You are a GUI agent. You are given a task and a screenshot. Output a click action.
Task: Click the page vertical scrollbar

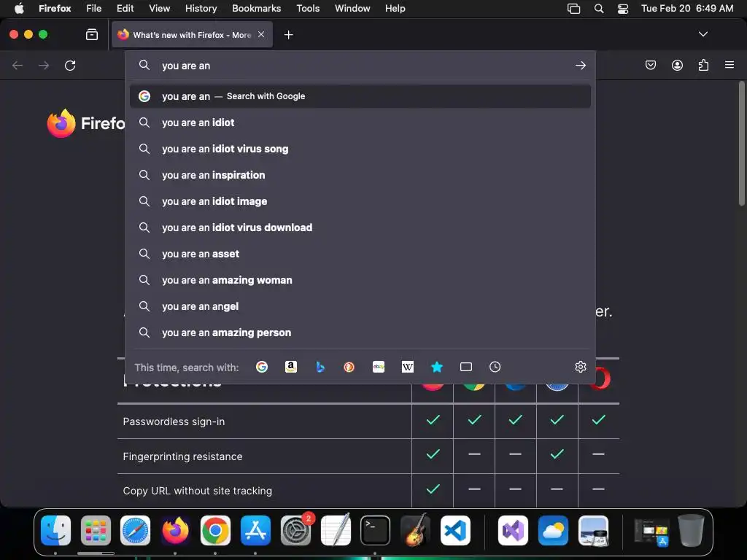click(x=741, y=144)
